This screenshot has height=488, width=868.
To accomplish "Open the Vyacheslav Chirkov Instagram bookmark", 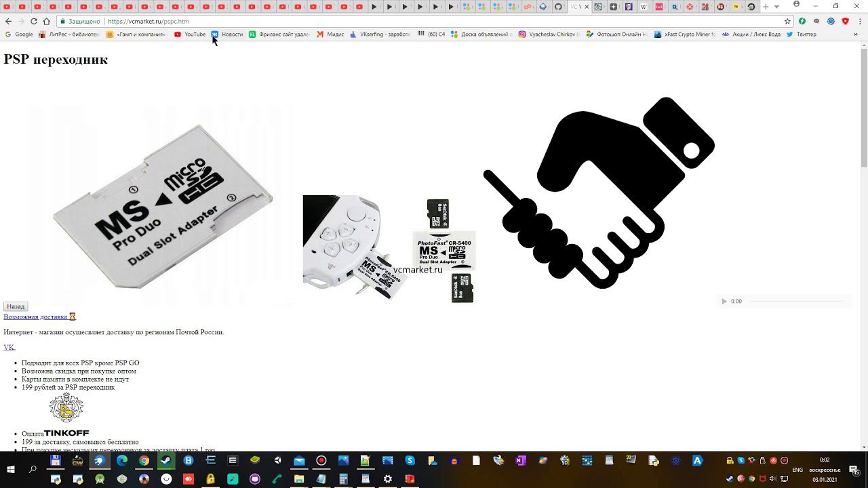I will 549,34.
